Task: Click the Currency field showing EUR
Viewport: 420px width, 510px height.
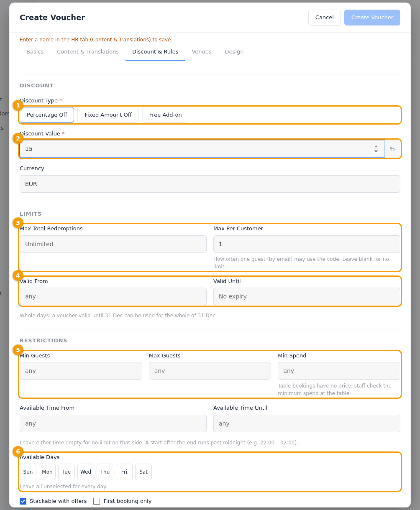Action: (210, 184)
